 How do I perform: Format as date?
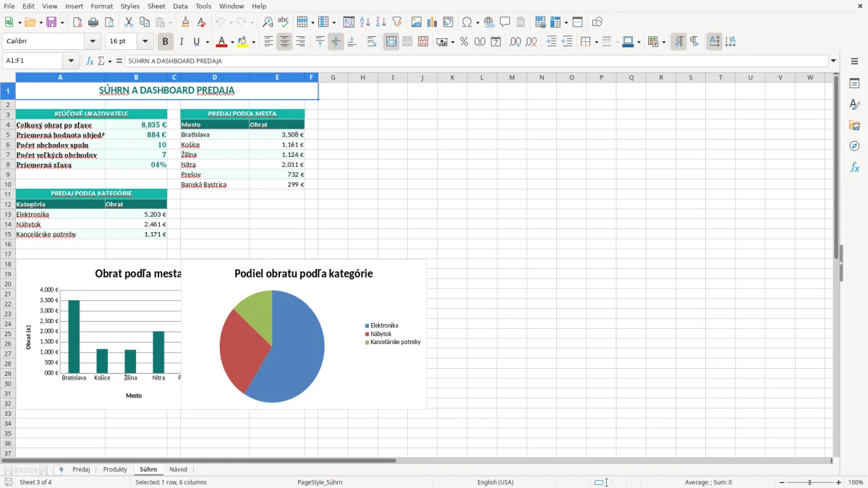[x=496, y=42]
